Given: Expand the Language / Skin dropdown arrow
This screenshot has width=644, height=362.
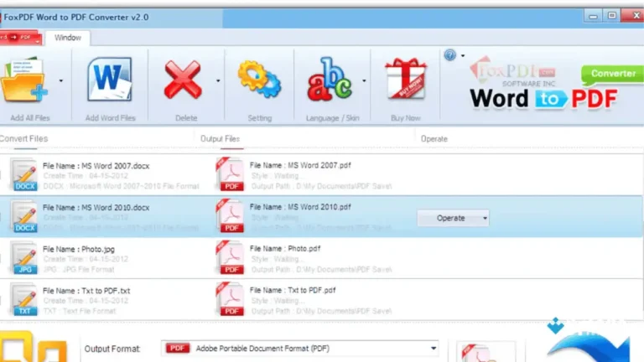Looking at the screenshot, I should click(x=364, y=80).
